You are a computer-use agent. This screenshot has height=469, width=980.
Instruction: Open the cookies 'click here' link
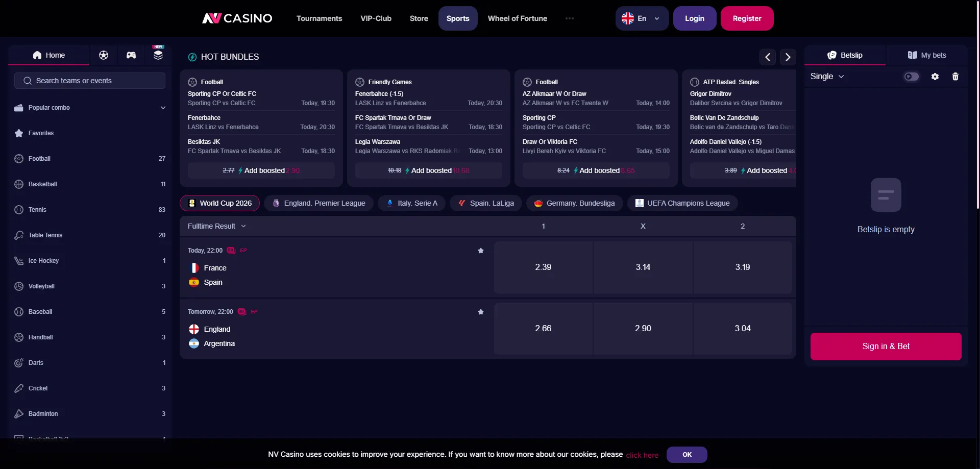(x=642, y=455)
